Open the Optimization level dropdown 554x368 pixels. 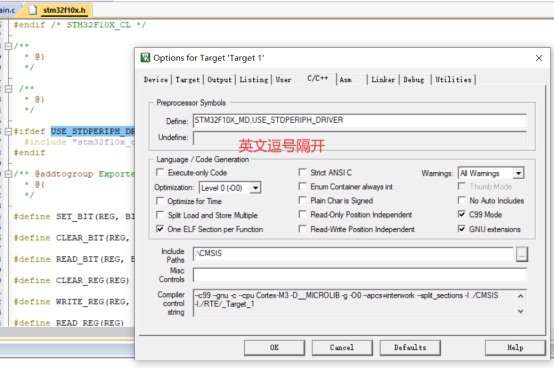(x=255, y=188)
